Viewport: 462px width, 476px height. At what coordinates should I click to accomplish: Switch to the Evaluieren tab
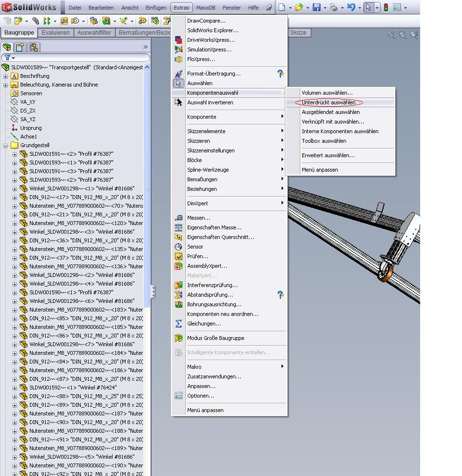point(56,33)
